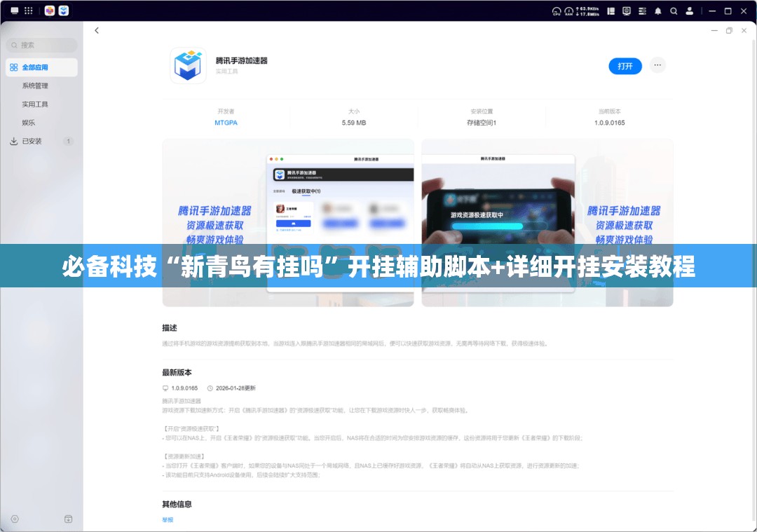Click the install location 存储空间1

(x=482, y=123)
